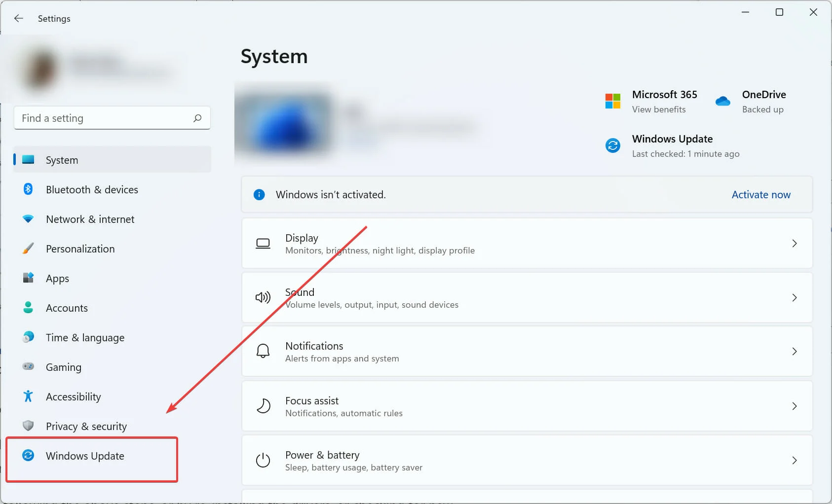Click the Personalization paintbrush icon

(28, 249)
